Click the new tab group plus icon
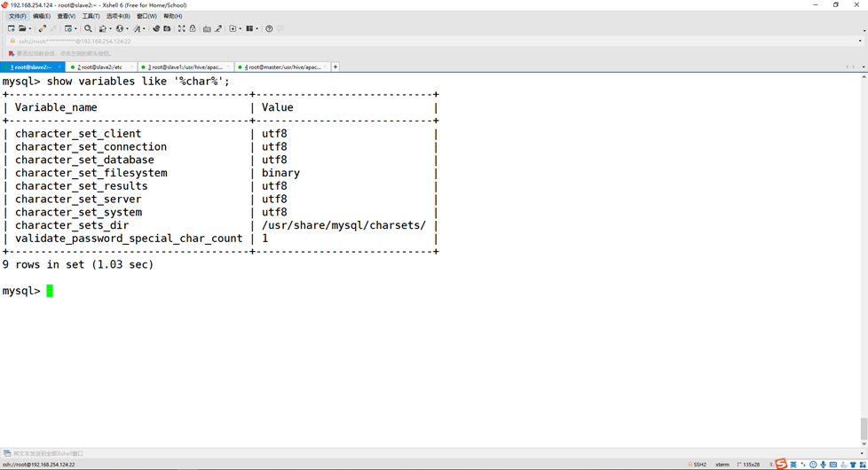 (x=233, y=28)
